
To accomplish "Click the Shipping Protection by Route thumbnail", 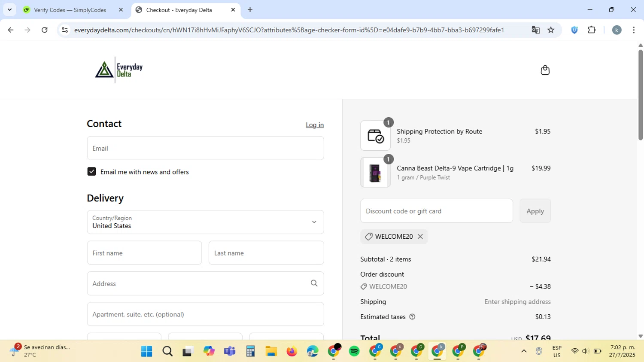I will tap(375, 136).
